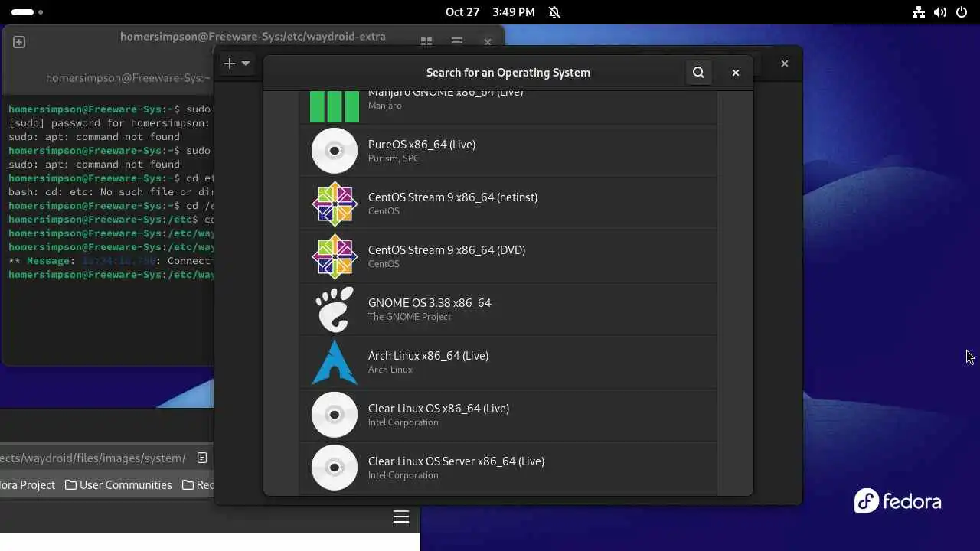Click terminal line '[sudo] password for homersimpson:'
This screenshot has height=551, width=980.
pos(109,122)
